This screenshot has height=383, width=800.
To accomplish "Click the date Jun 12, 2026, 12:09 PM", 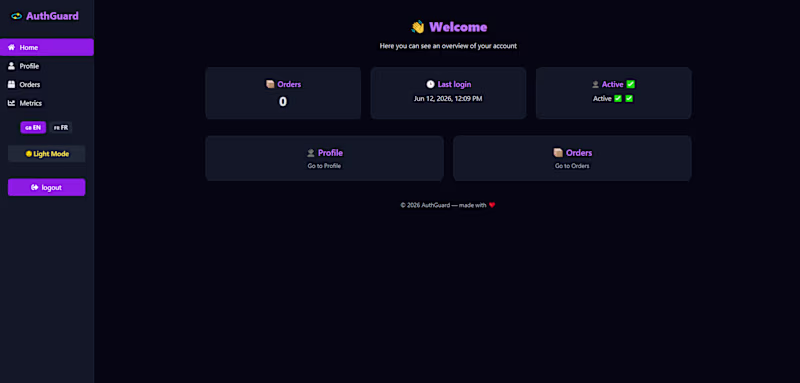I will tap(448, 98).
